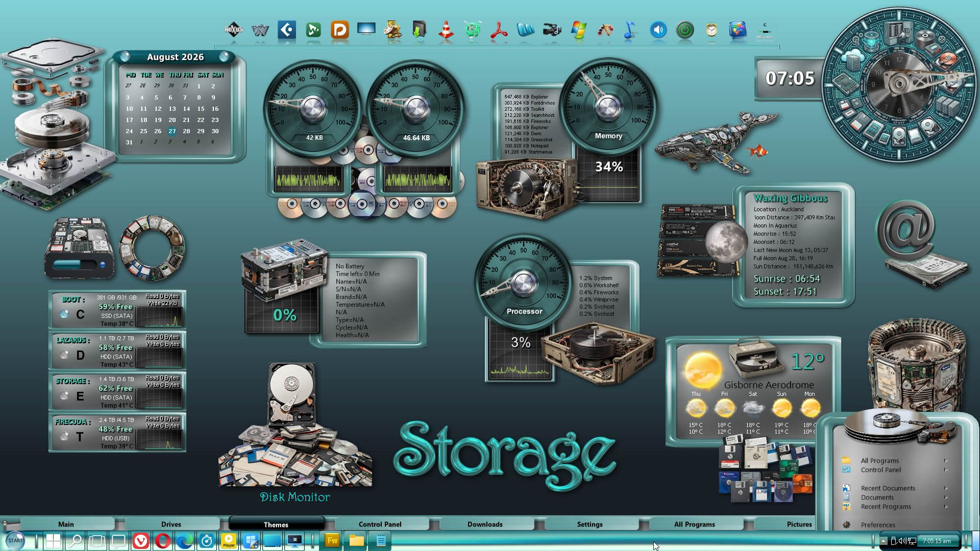Click the START button

point(15,540)
